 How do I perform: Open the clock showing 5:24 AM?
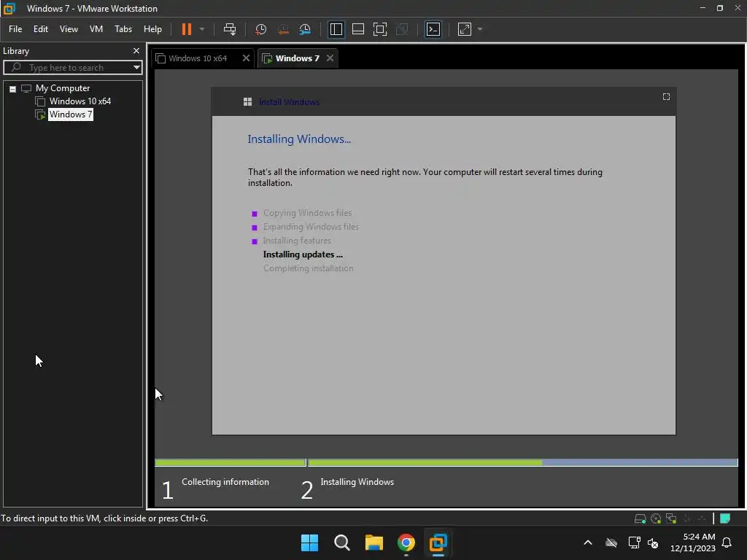point(693,542)
